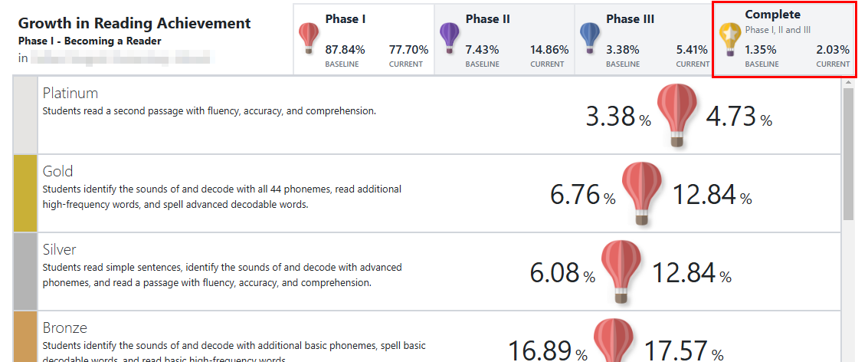The height and width of the screenshot is (362, 868).
Task: Click the purple Phase II balloon icon
Action: tap(449, 38)
